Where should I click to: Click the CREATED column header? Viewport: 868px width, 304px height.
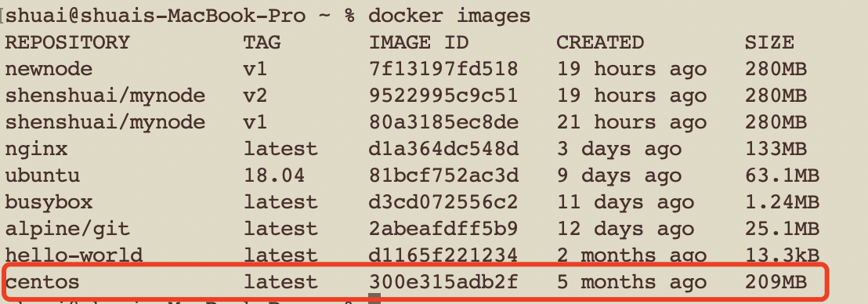[x=600, y=42]
